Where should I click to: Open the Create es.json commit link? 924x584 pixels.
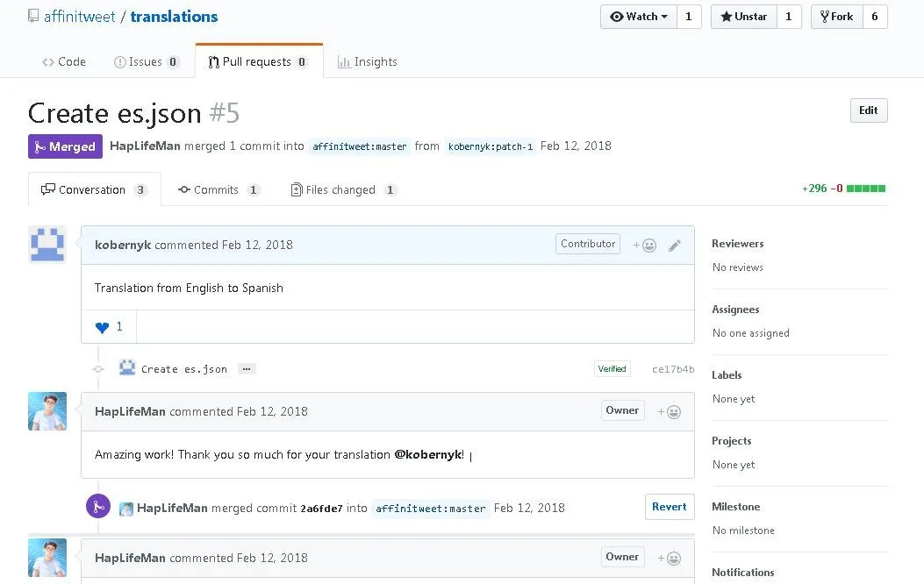[x=184, y=369]
